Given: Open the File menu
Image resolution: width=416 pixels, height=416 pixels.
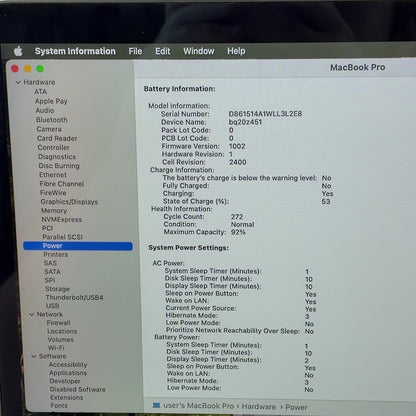Looking at the screenshot, I should pyautogui.click(x=135, y=51).
